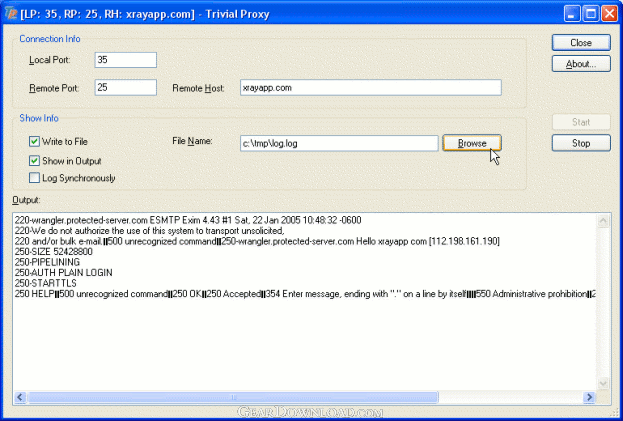The width and height of the screenshot is (623, 421).
Task: Open the About dialog
Action: coord(581,64)
